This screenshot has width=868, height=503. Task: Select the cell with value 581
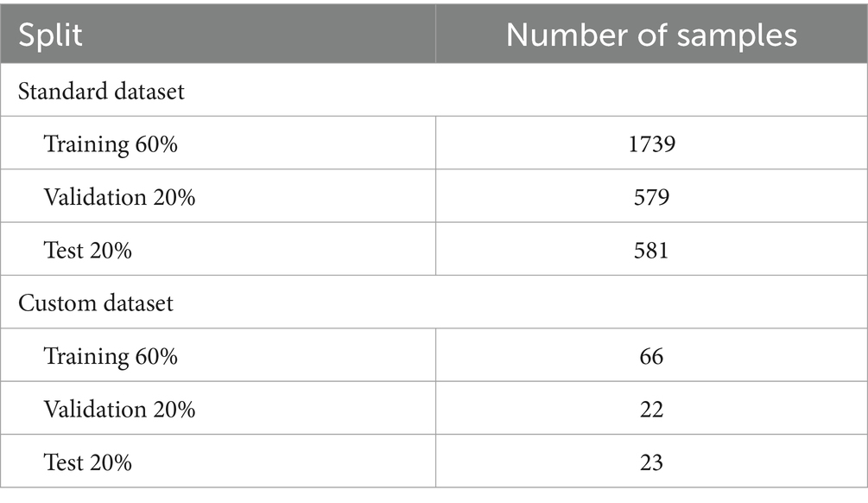651,251
